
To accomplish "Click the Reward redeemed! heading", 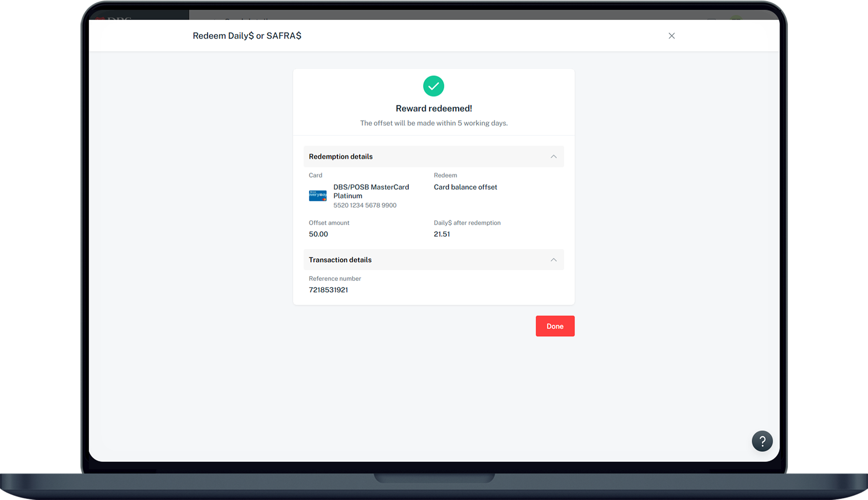I will pyautogui.click(x=434, y=108).
